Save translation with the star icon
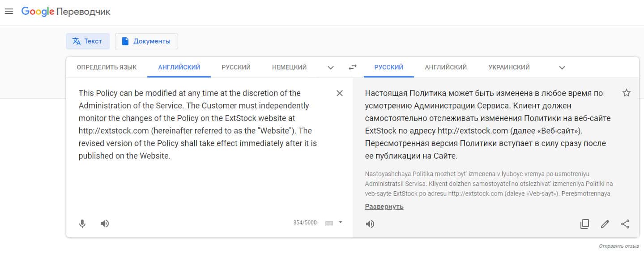 (627, 93)
